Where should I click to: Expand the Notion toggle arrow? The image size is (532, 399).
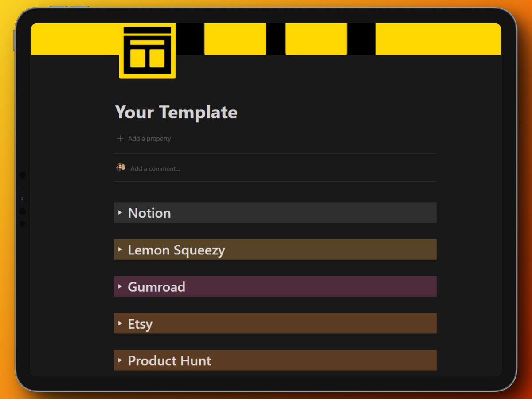120,213
